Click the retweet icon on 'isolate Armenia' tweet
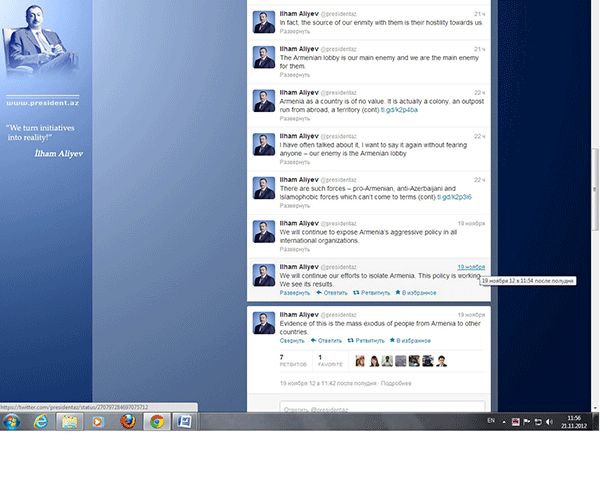The height and width of the screenshot is (480, 600). tap(356, 293)
